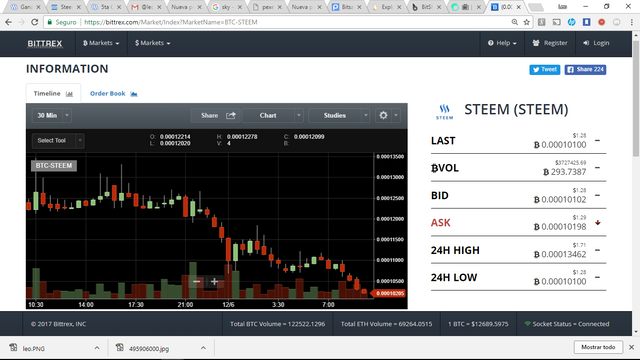Viewport: 640px width, 360px height.
Task: Click the browser reload icon
Action: (35, 22)
